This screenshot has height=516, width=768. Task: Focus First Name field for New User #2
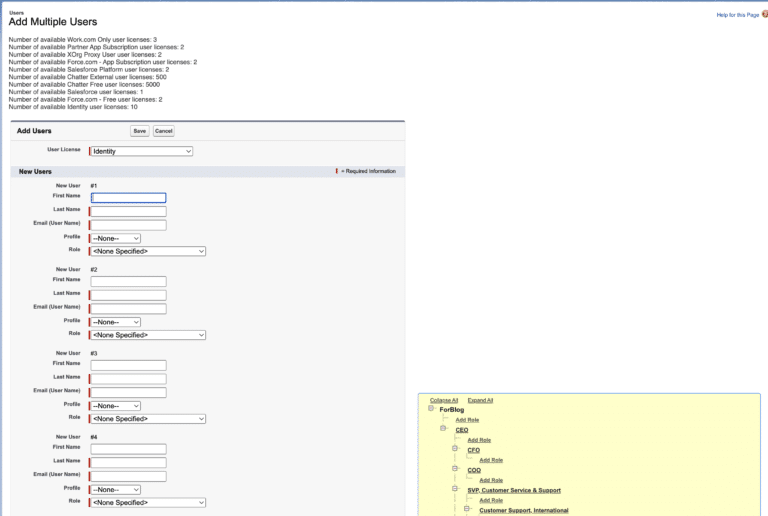tap(128, 281)
